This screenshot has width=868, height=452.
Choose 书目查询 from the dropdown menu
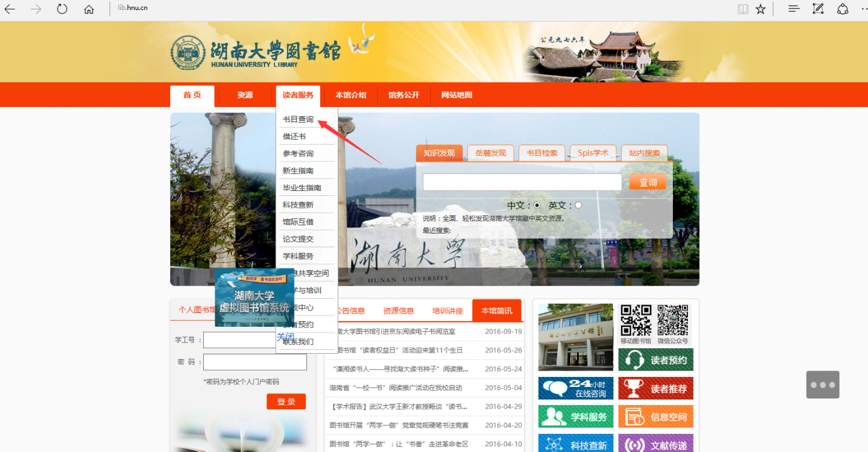click(x=298, y=120)
